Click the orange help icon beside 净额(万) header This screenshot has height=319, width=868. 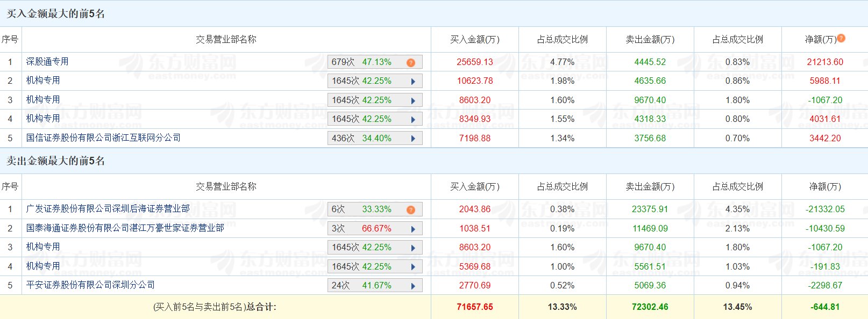click(x=841, y=38)
